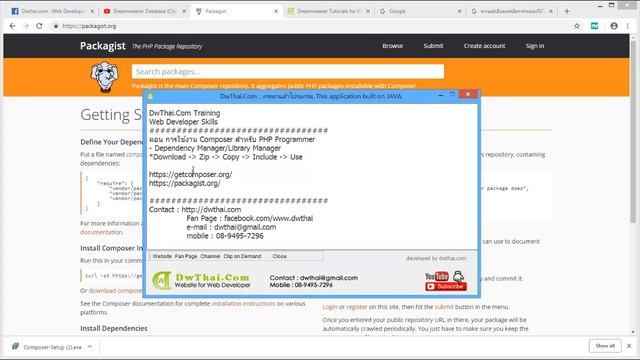
Task: Click site lock icon in address bar
Action: (56, 26)
